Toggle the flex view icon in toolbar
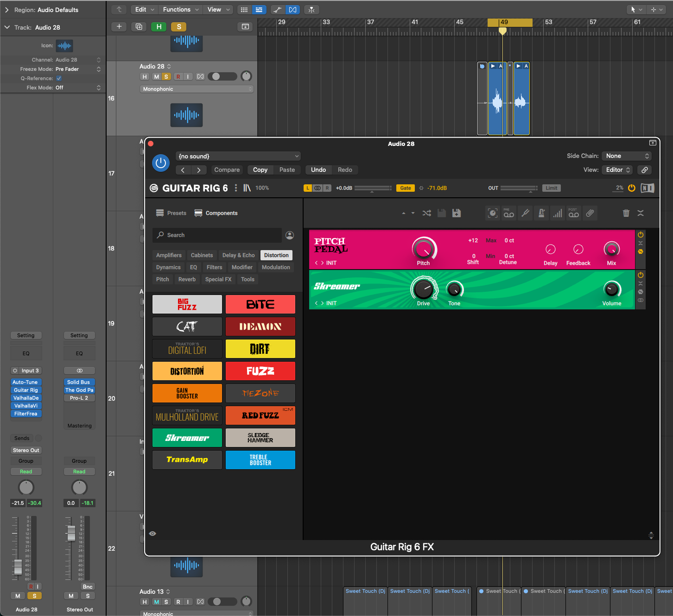673x616 pixels. coord(292,10)
